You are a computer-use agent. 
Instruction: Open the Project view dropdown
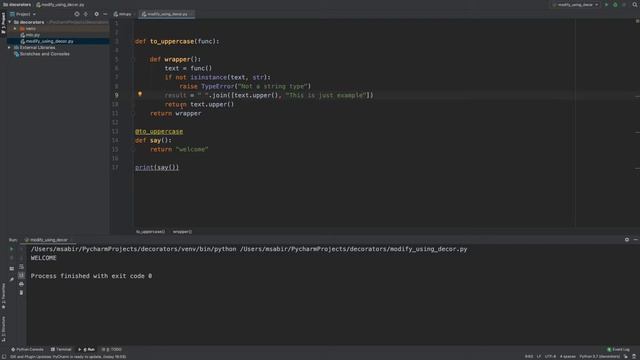click(23, 14)
